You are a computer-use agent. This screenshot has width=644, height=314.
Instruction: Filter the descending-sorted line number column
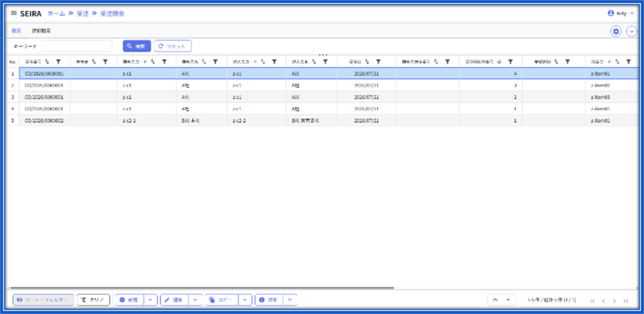[510, 62]
